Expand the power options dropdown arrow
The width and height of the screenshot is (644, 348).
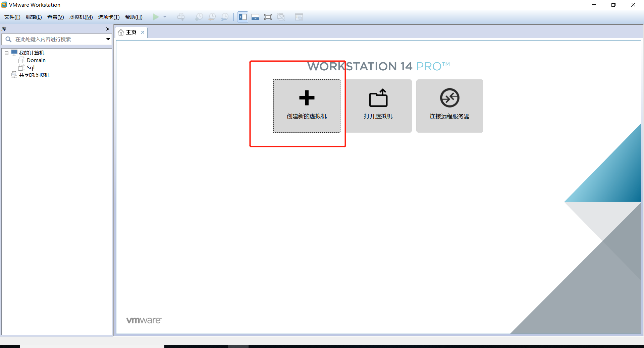165,17
